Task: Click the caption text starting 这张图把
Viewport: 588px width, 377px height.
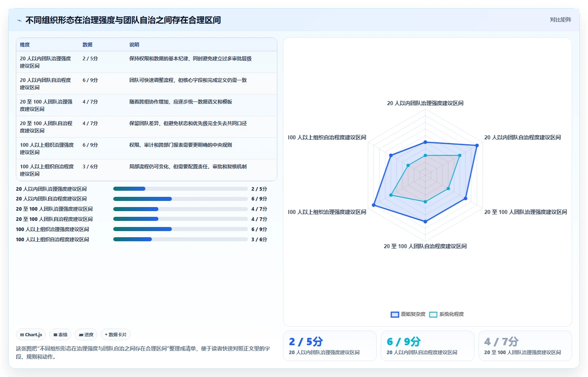Action: (143, 353)
